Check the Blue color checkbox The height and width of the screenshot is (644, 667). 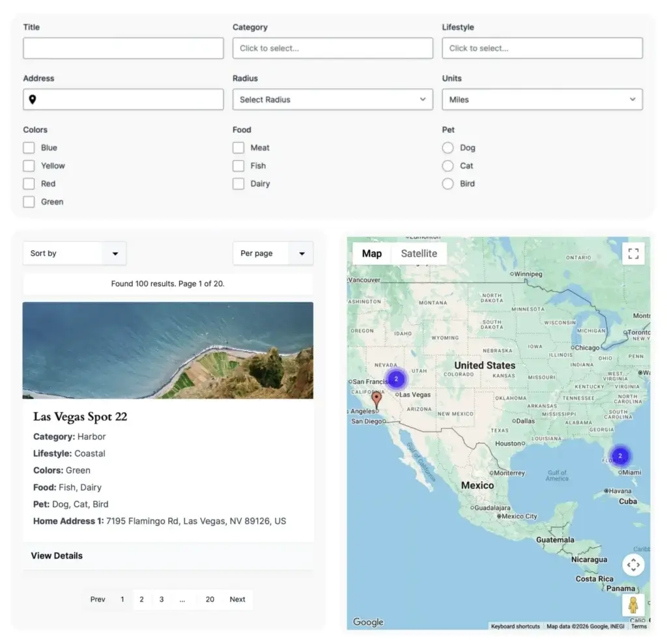tap(29, 148)
